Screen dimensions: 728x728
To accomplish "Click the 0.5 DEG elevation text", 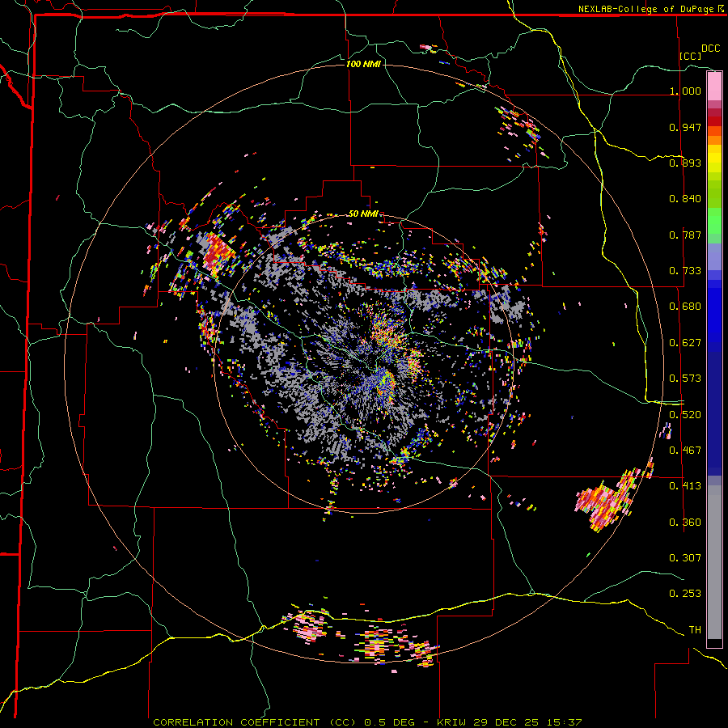I will (389, 722).
